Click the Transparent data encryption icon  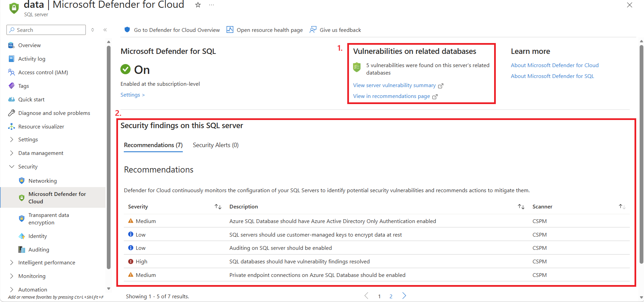pyautogui.click(x=22, y=219)
